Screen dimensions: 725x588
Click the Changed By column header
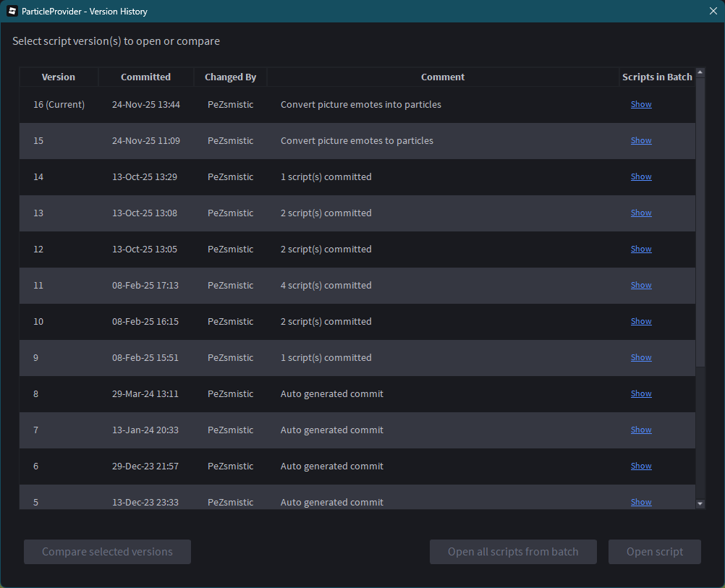click(x=230, y=77)
